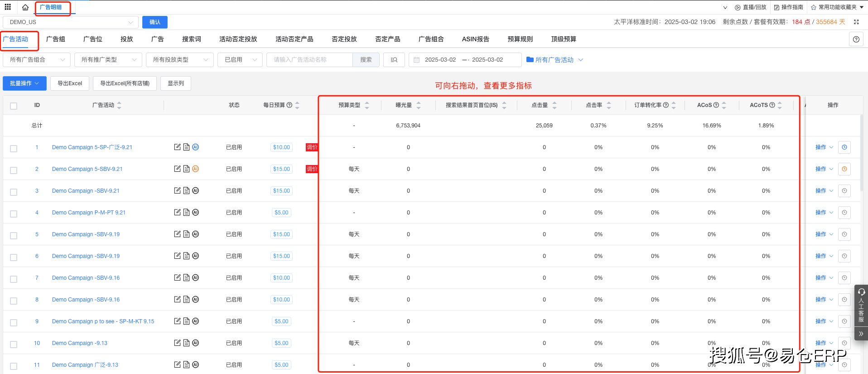The image size is (868, 374).
Task: Open the apps grid menu icon
Action: click(8, 7)
